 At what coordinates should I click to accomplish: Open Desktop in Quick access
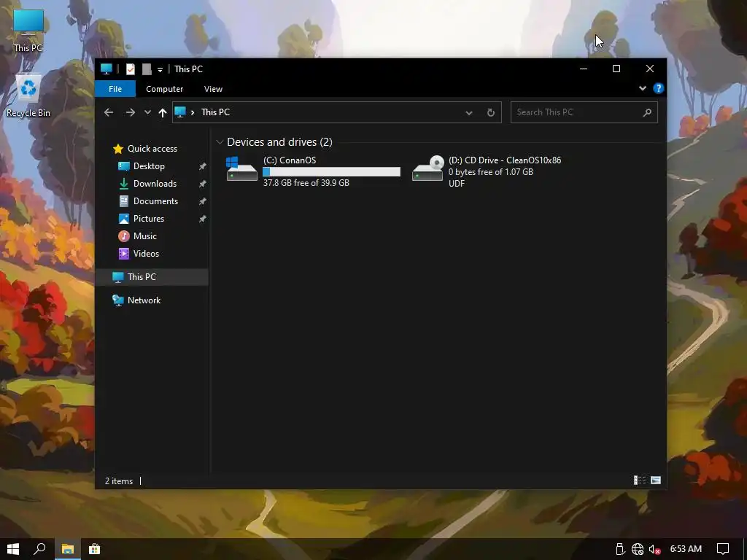click(x=149, y=166)
